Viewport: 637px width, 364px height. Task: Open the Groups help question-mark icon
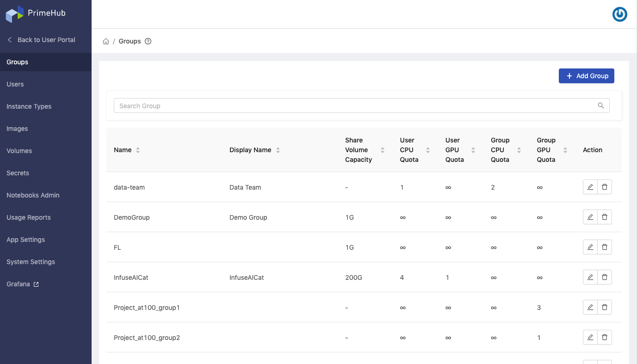148,41
